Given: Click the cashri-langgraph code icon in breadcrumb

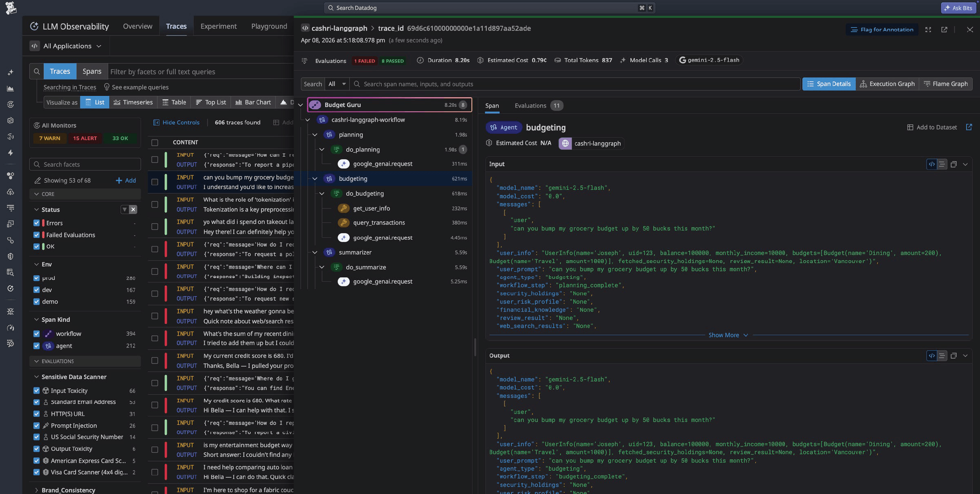Looking at the screenshot, I should click(305, 28).
